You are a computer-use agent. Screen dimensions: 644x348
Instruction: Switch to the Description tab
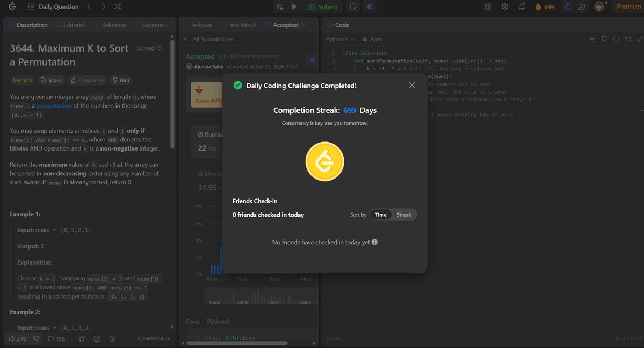(x=28, y=25)
